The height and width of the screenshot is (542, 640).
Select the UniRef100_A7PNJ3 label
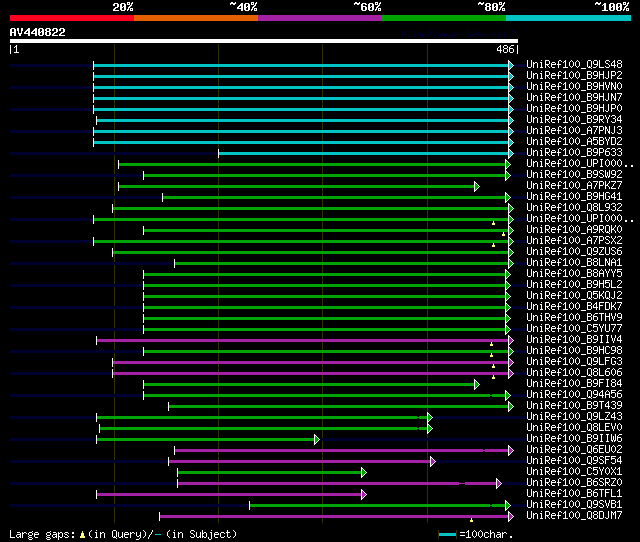pyautogui.click(x=574, y=130)
